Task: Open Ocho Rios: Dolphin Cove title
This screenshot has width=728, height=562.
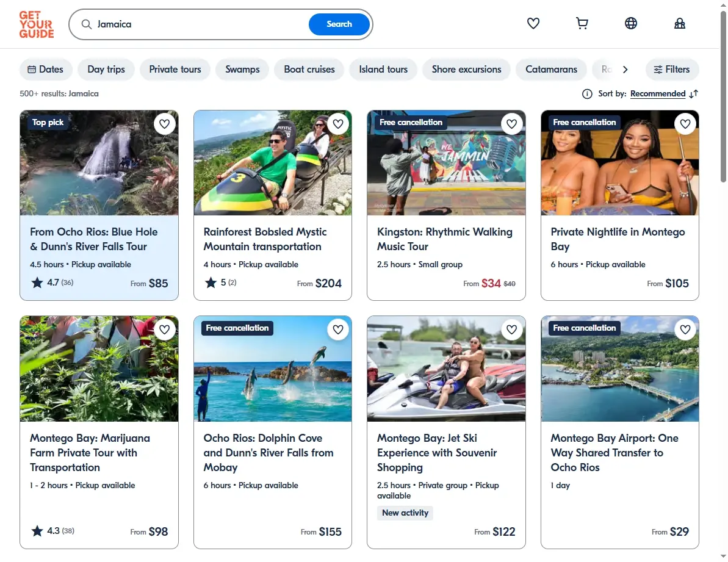Action: click(x=268, y=453)
